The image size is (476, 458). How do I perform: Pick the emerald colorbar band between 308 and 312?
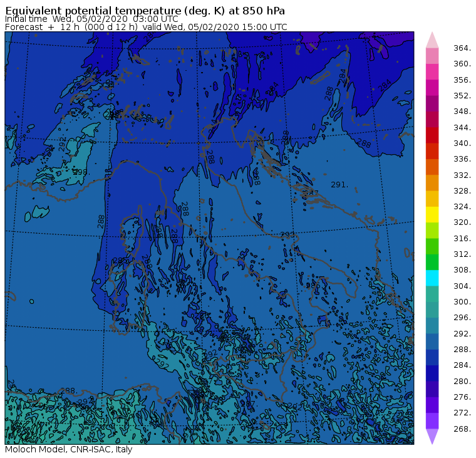pos(432,263)
